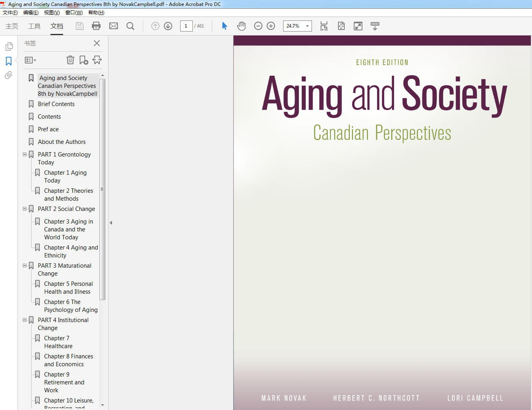
Task: Open Contents bookmark
Action: click(x=49, y=117)
